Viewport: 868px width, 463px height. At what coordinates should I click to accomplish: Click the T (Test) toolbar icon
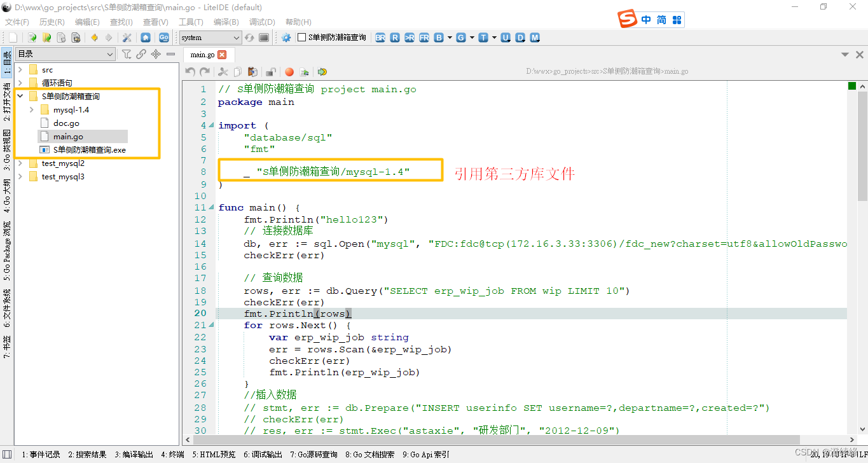483,38
